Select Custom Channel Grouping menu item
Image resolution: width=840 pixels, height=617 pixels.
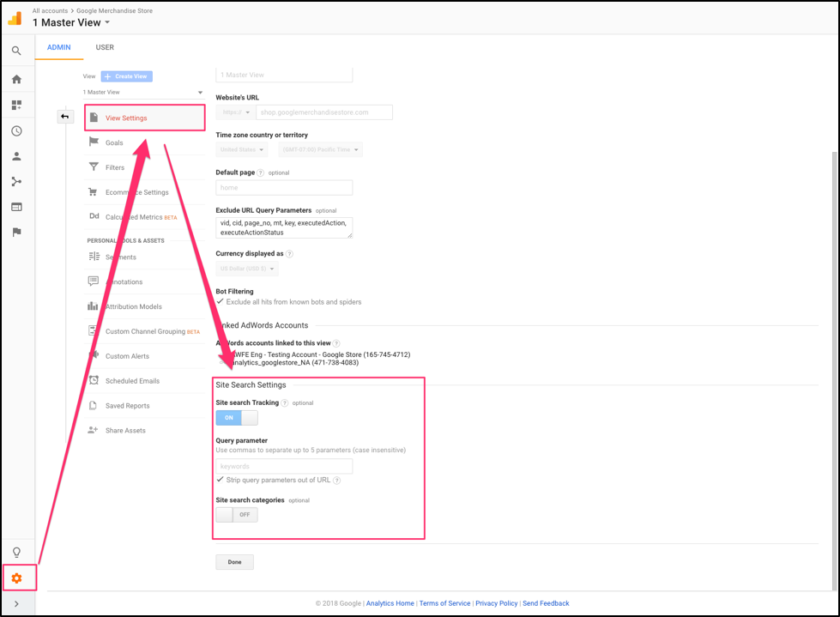[145, 331]
